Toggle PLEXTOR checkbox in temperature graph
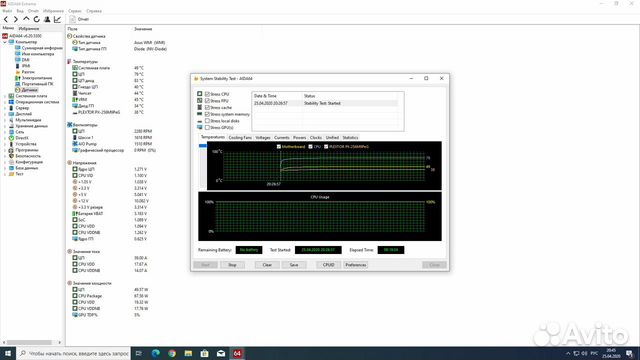Image resolution: width=640 pixels, height=360 pixels. tap(326, 147)
